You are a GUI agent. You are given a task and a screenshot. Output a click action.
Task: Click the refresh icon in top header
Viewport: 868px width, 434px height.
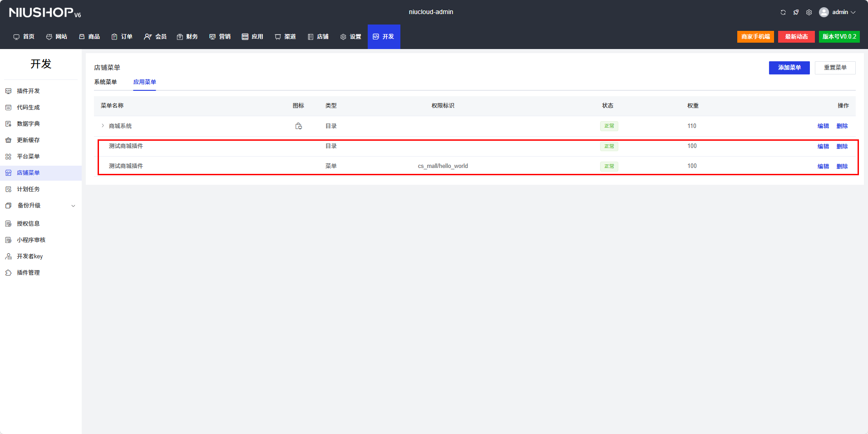click(783, 12)
